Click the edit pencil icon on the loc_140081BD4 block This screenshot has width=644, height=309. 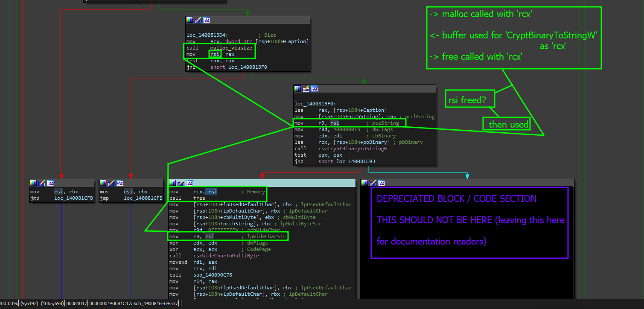pyautogui.click(x=198, y=20)
